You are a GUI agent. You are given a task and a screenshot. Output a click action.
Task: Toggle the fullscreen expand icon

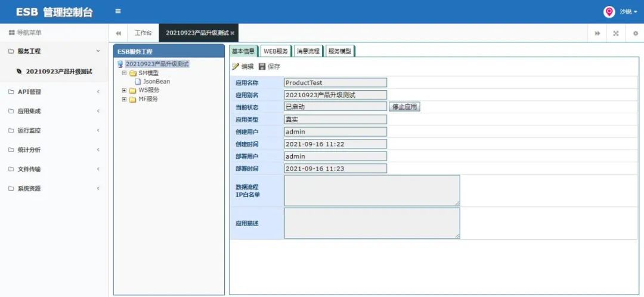pos(615,33)
